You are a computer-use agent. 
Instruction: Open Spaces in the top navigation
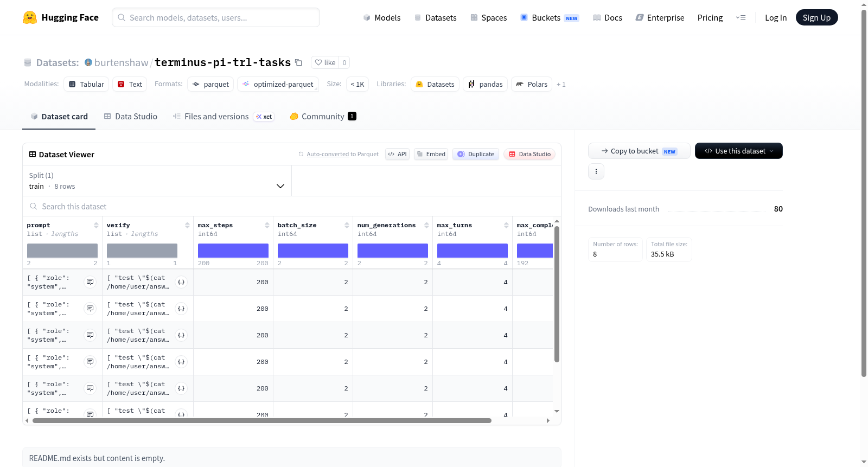pos(489,17)
